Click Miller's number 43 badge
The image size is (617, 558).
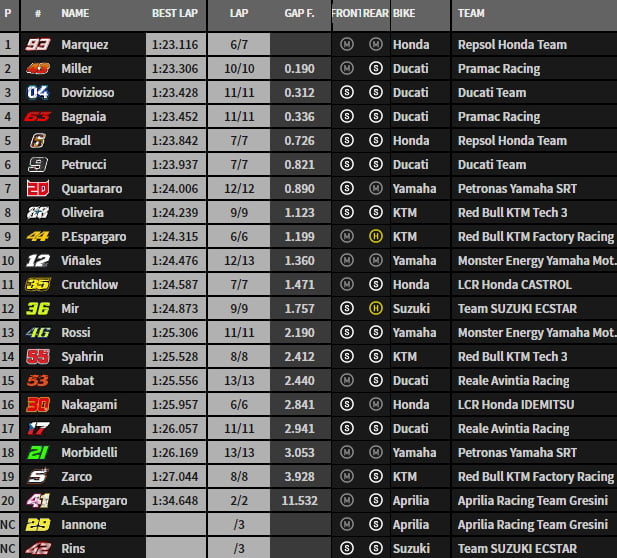coord(37,69)
